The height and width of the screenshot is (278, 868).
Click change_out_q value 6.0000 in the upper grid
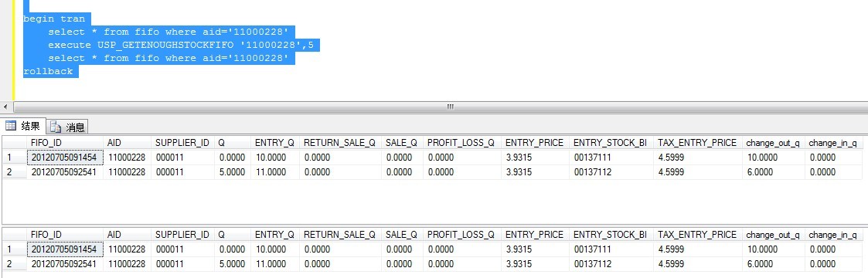[773, 172]
